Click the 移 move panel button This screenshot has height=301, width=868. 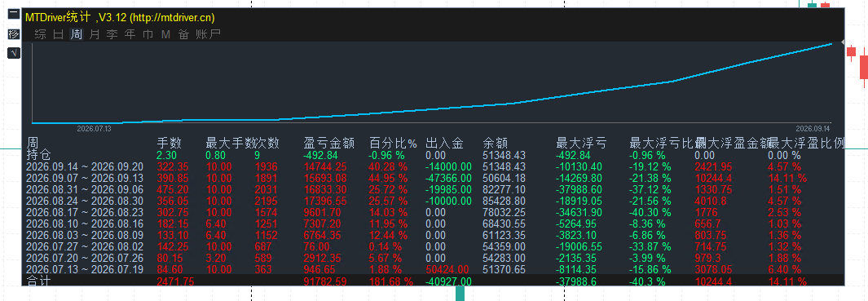(13, 33)
